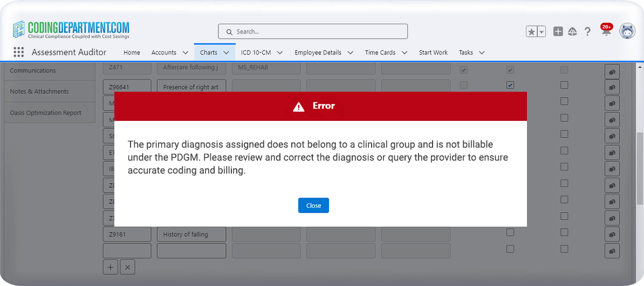Open the user profile avatar

pos(627,31)
